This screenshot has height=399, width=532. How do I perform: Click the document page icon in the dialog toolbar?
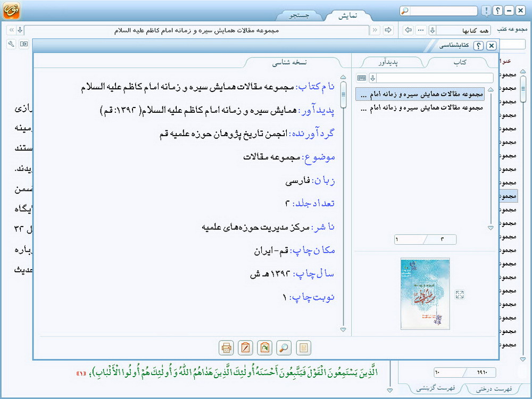(x=303, y=348)
